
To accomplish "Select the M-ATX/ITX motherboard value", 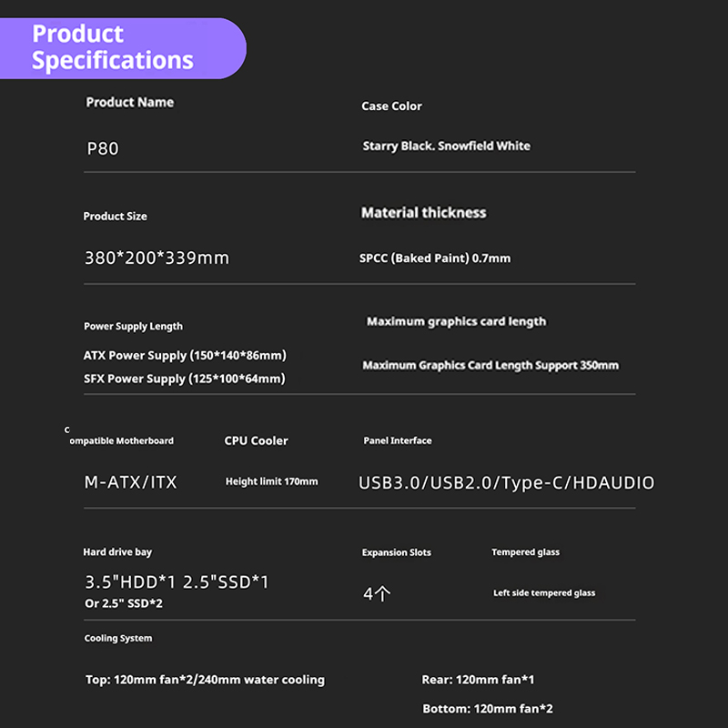I will click(x=130, y=482).
